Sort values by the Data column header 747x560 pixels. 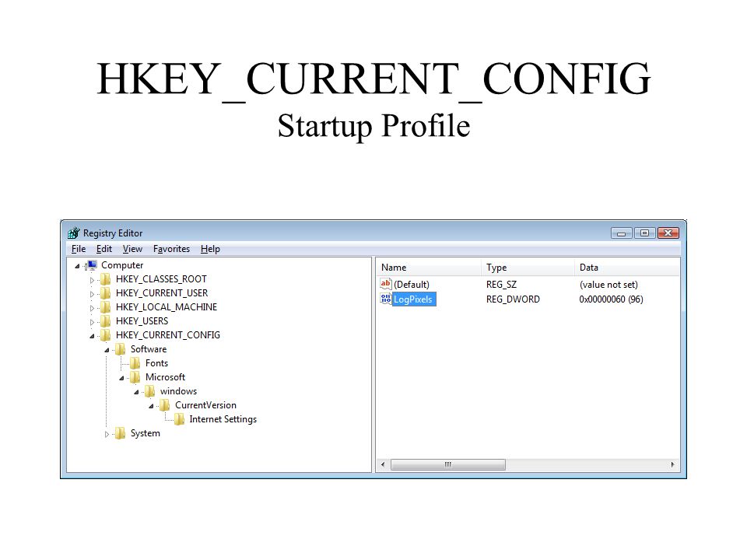pyautogui.click(x=627, y=268)
